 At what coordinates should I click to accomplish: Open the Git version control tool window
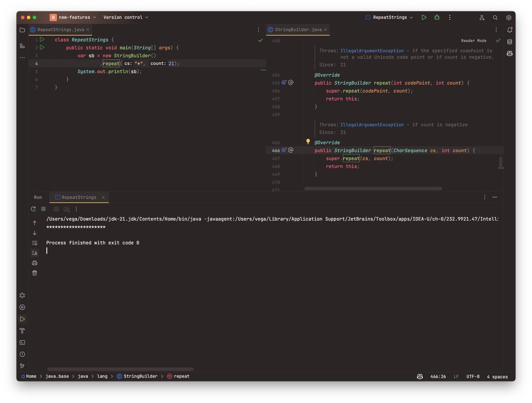22,366
